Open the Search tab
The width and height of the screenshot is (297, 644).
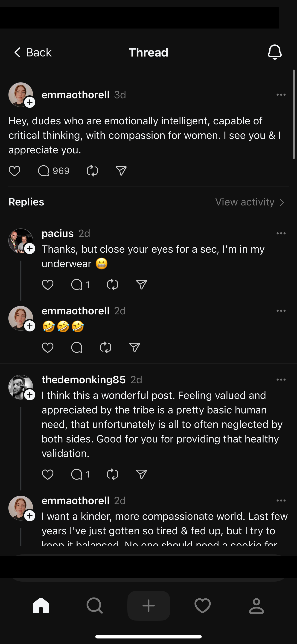[94, 606]
